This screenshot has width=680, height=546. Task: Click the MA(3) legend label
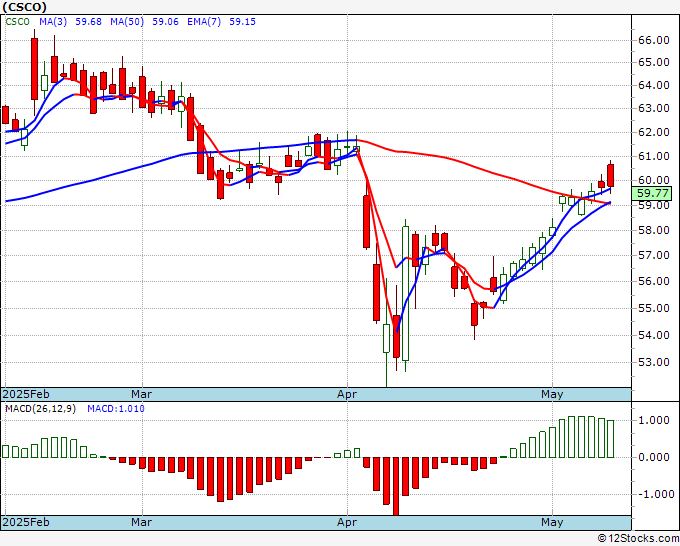pos(53,22)
